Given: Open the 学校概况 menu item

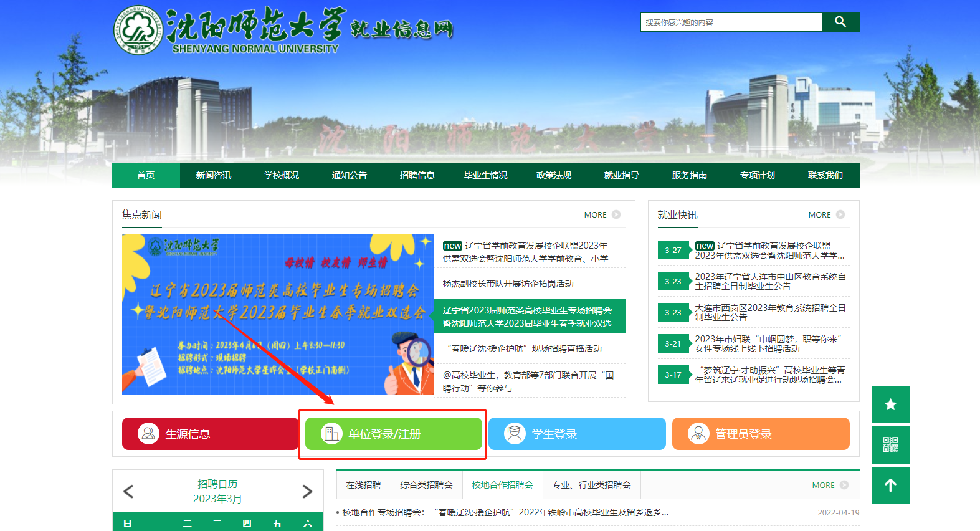Looking at the screenshot, I should point(282,175).
